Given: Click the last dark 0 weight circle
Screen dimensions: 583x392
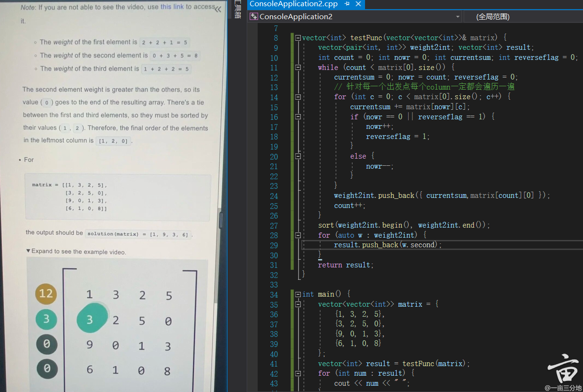Looking at the screenshot, I should 47,369.
